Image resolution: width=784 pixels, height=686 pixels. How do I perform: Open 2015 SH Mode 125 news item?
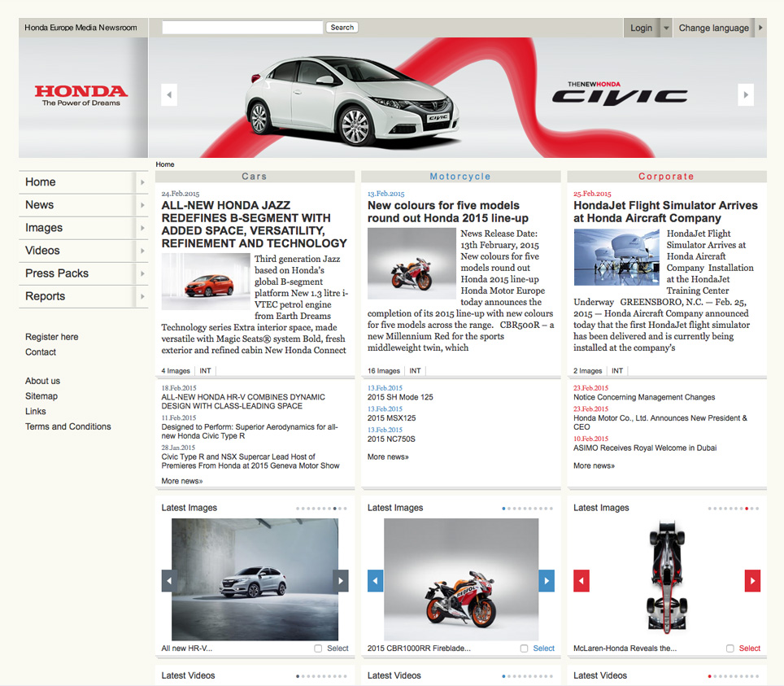[x=400, y=397]
